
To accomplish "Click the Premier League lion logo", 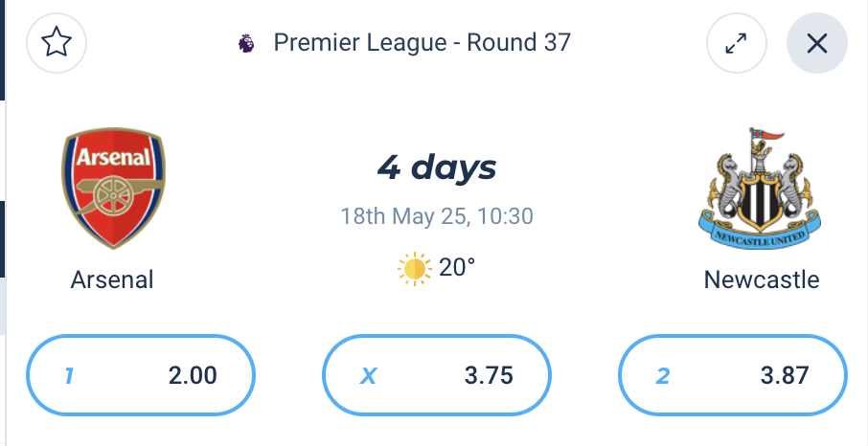I will [246, 43].
